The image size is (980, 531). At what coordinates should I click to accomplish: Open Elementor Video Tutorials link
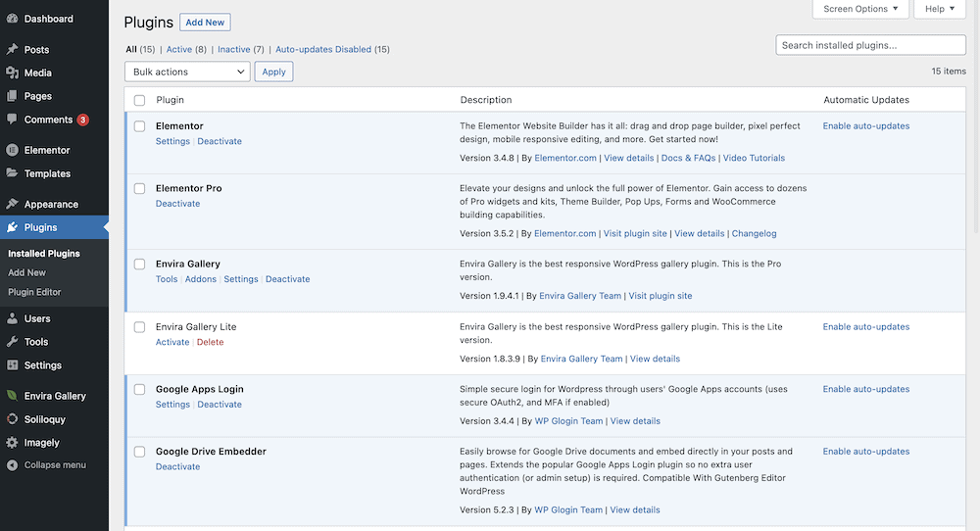(754, 158)
